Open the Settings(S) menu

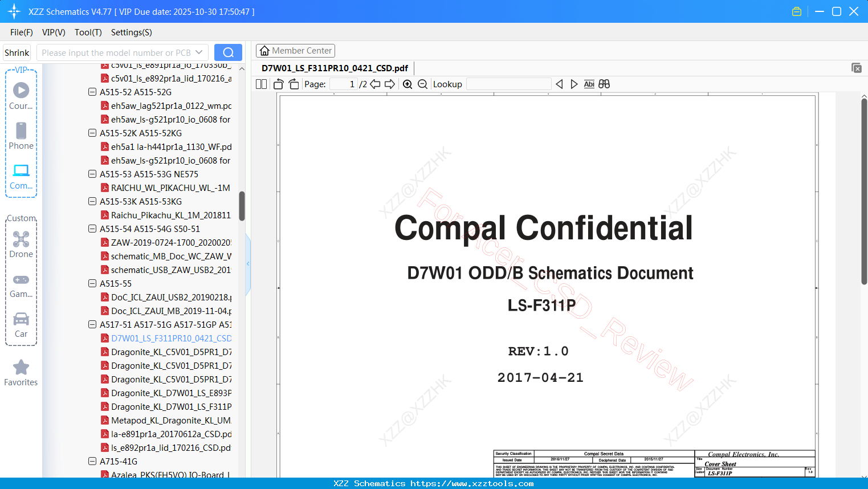pos(132,32)
